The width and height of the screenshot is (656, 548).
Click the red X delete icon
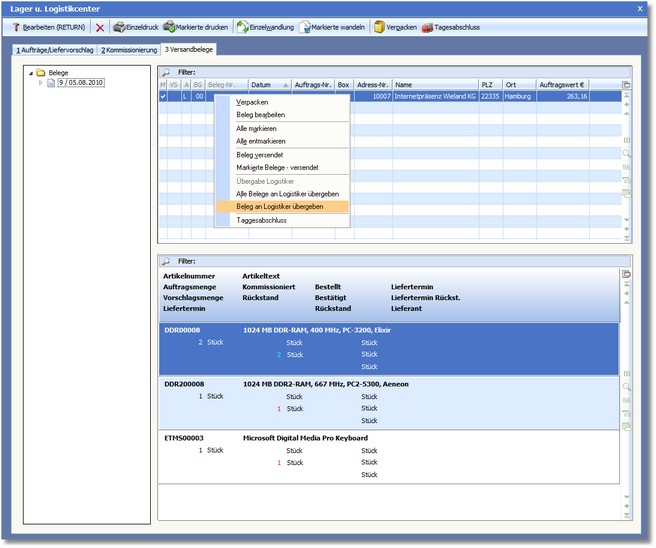click(x=100, y=27)
